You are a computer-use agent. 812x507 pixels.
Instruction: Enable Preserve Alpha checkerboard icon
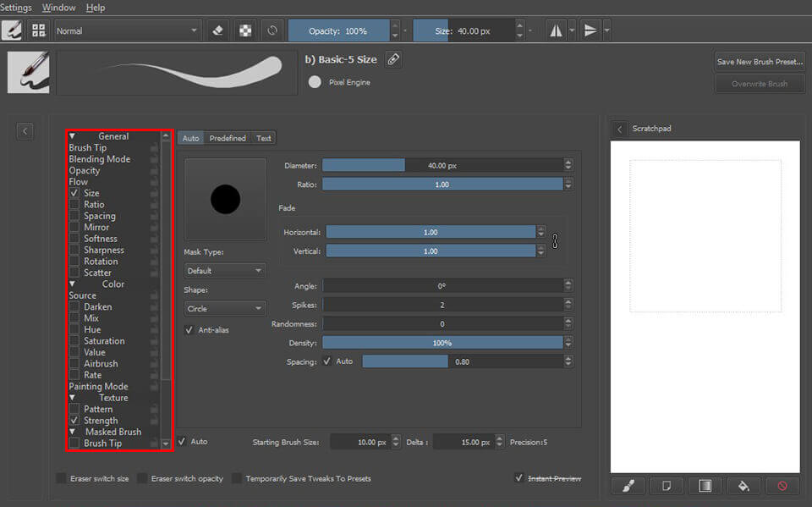(244, 30)
